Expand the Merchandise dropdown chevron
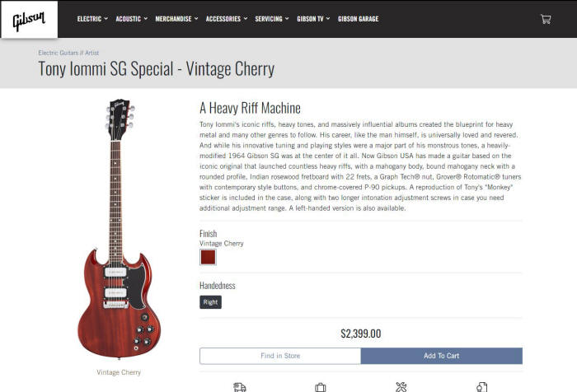 pyautogui.click(x=196, y=18)
